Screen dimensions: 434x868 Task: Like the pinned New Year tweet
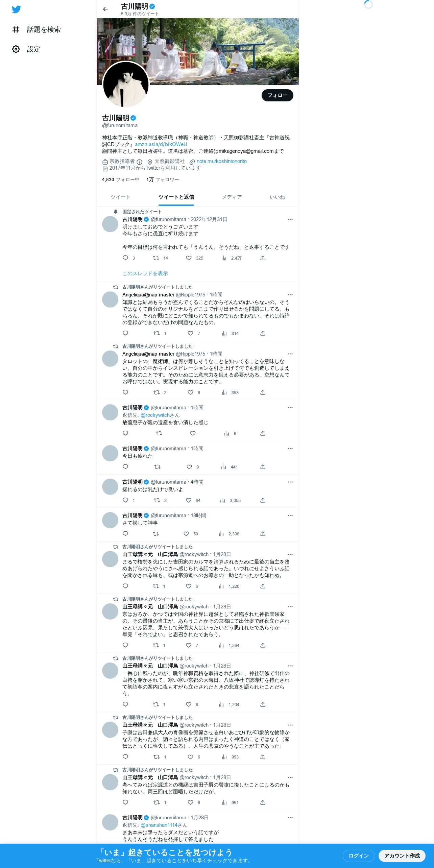pos(189,258)
